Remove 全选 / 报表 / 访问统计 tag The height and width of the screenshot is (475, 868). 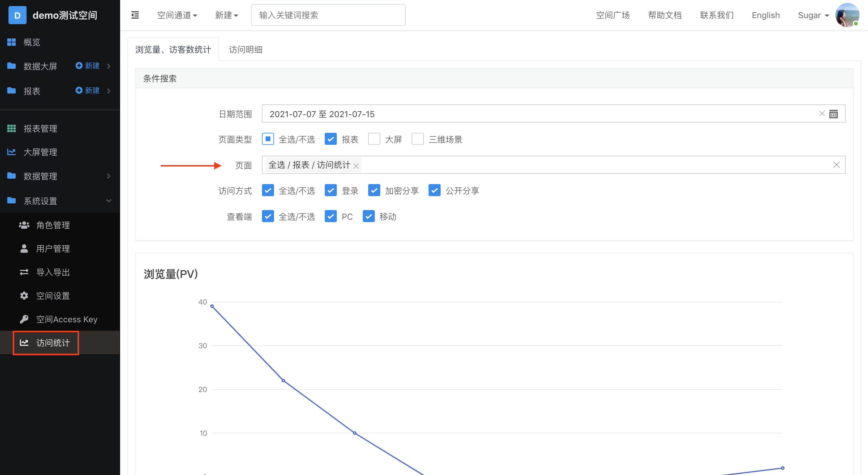click(356, 166)
